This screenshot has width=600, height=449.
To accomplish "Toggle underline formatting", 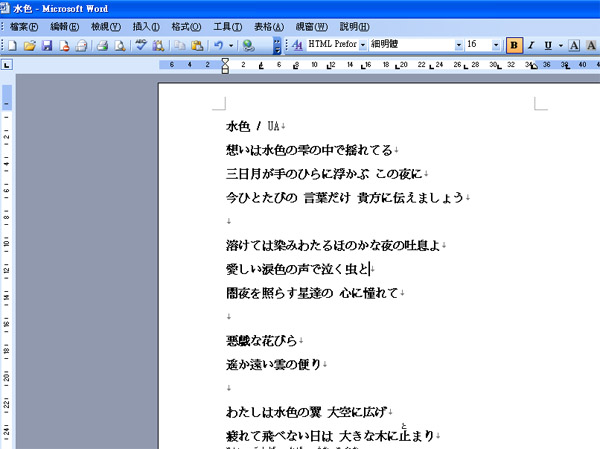I will 548,45.
